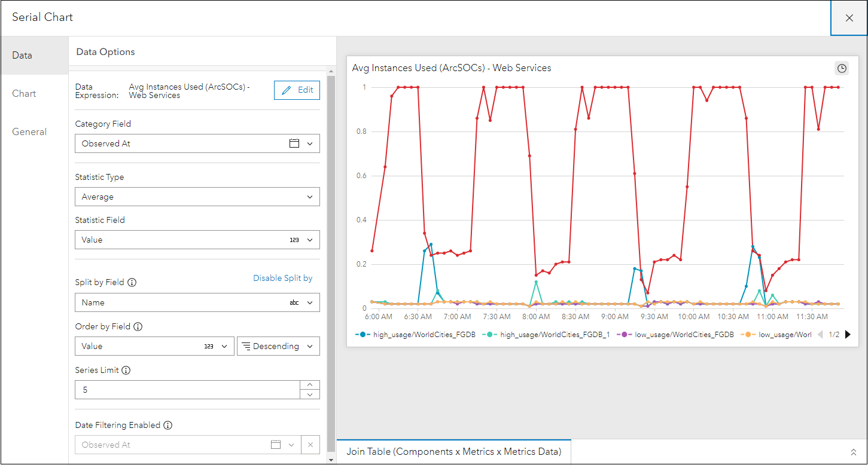Click the Date Filtering Enabled info icon

tap(168, 426)
